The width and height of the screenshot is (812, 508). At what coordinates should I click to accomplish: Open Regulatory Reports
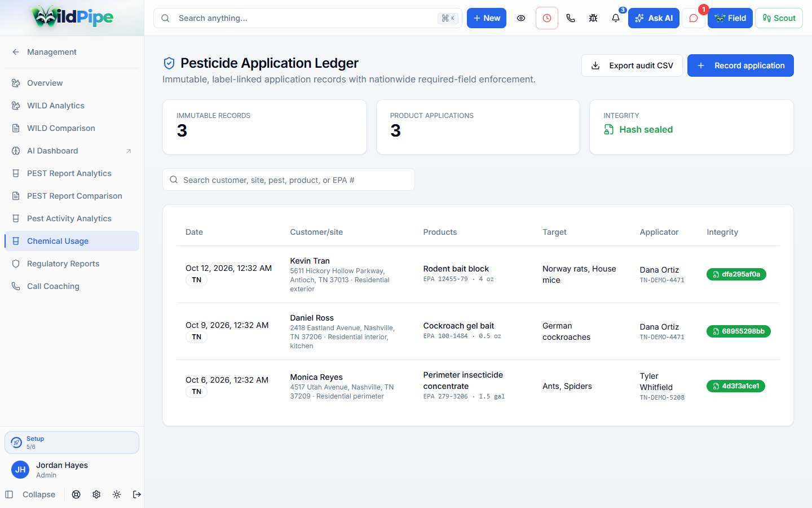coord(72,264)
